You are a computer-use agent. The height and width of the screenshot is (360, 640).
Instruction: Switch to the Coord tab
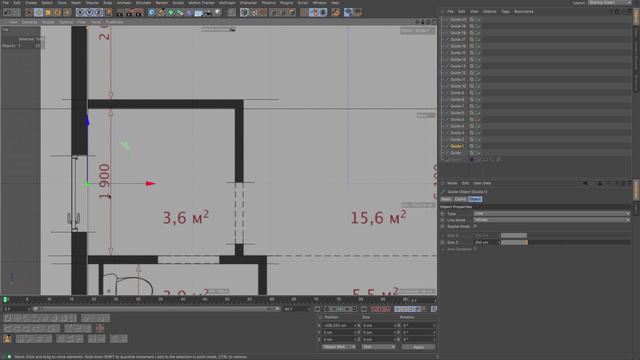460,199
